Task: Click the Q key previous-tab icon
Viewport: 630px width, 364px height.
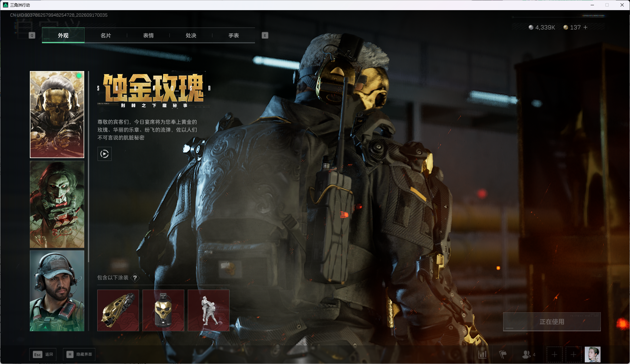Action: tap(32, 35)
